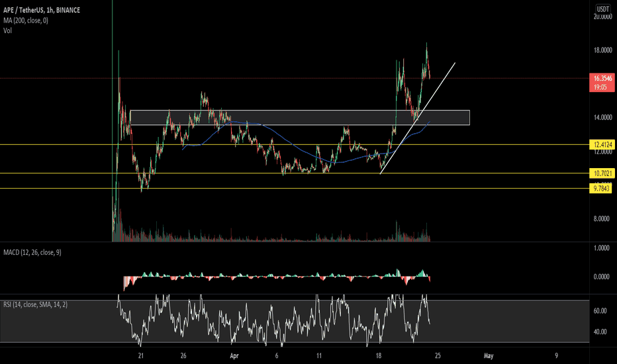Click the 11 date label on time axis
The height and width of the screenshot is (364, 617).
(x=318, y=356)
